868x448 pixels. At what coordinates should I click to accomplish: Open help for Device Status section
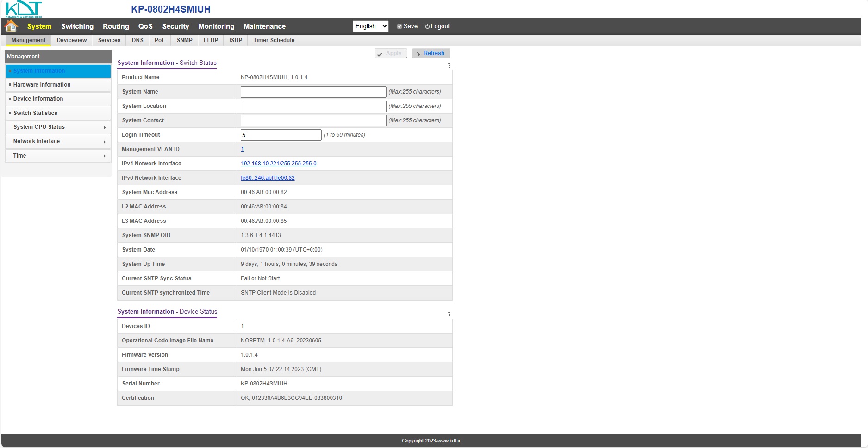pyautogui.click(x=449, y=315)
